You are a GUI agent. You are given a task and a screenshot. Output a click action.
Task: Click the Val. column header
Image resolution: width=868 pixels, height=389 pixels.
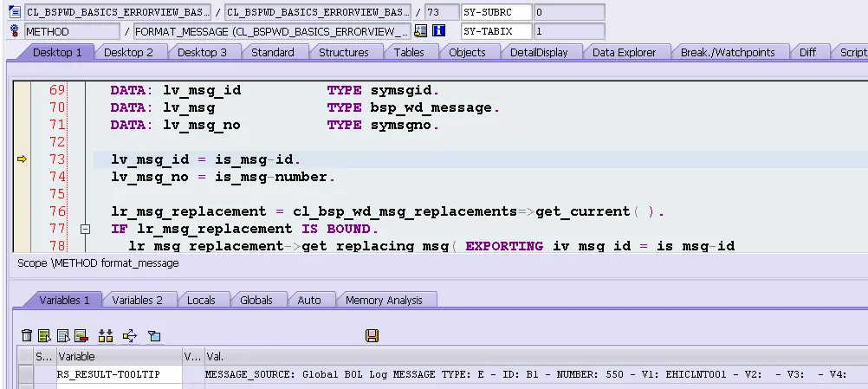[x=536, y=356]
